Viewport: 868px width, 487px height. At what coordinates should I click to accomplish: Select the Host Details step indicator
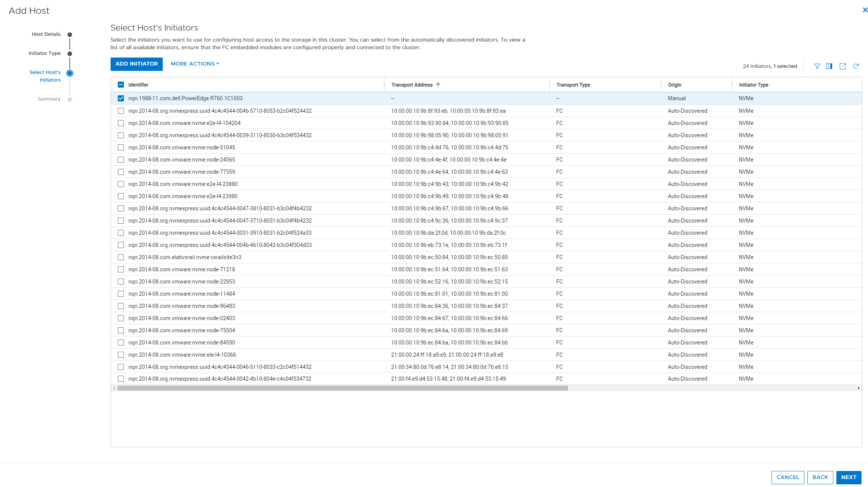tap(69, 35)
